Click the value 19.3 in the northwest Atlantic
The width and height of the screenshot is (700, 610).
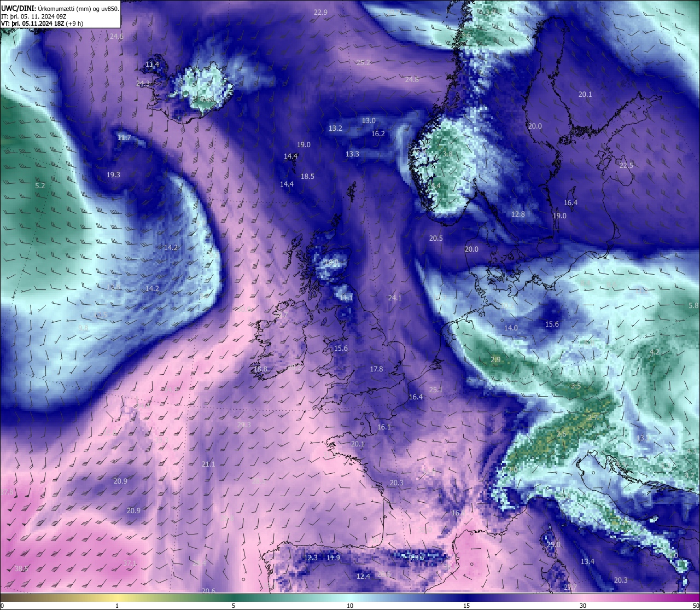point(113,175)
